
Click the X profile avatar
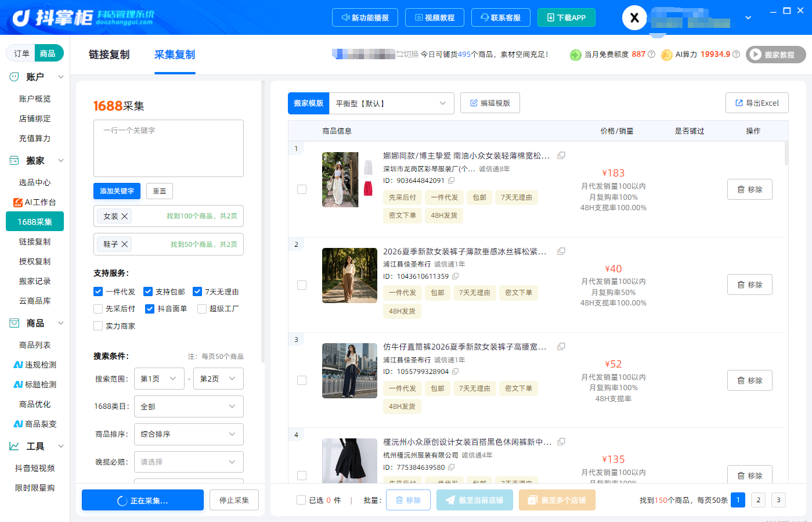(x=634, y=18)
